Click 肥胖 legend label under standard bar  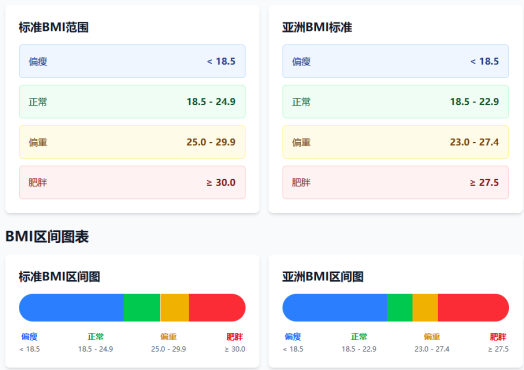(x=235, y=337)
